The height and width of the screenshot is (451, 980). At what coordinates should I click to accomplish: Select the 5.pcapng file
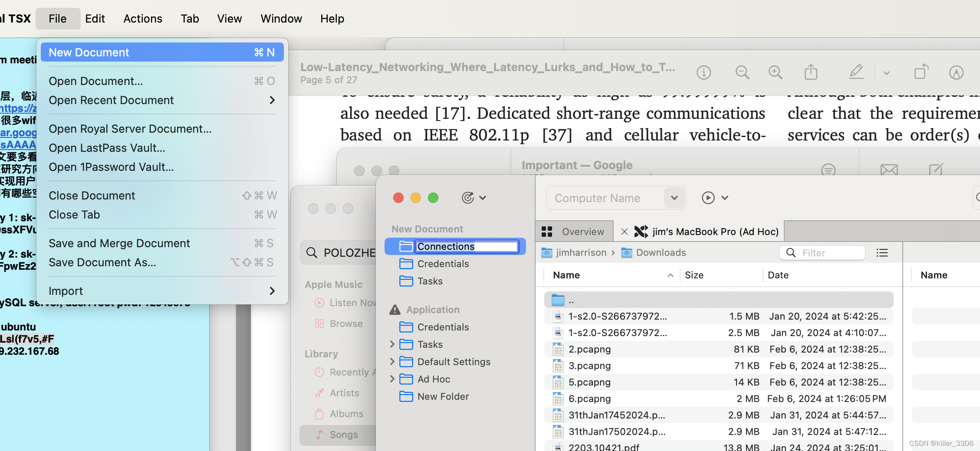719,382
